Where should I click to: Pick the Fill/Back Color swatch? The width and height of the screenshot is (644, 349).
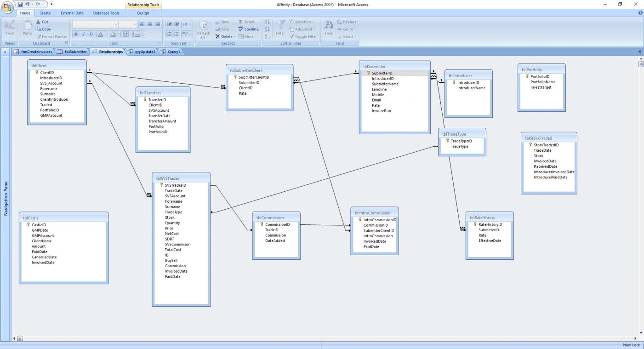pyautogui.click(x=114, y=34)
